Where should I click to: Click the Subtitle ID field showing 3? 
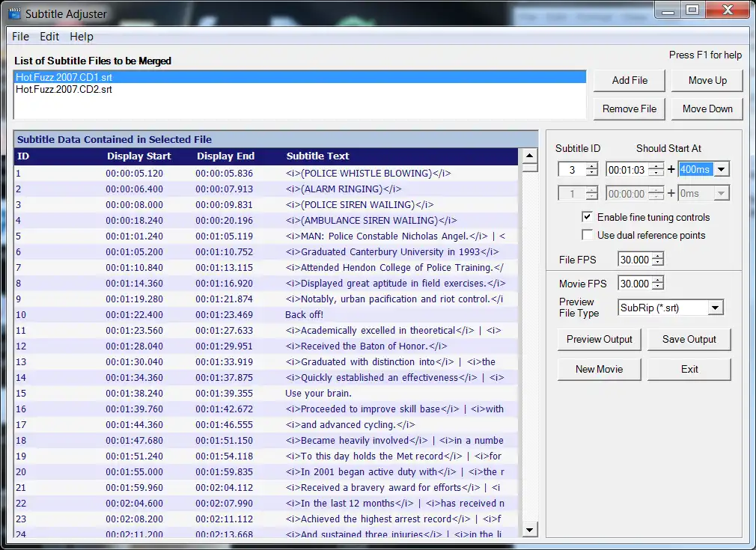572,169
